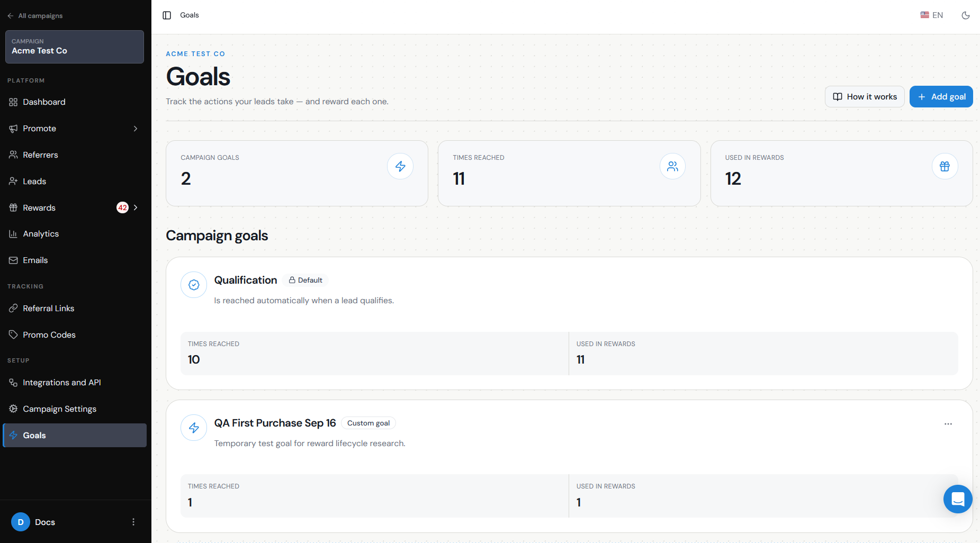Click the Campaign Settings gear icon
980x543 pixels.
[x=13, y=409]
